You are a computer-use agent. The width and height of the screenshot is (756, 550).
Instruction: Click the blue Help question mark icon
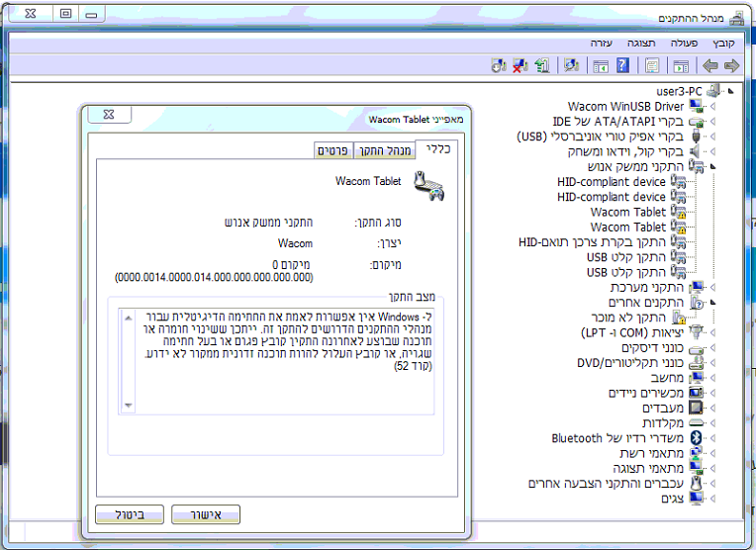coord(623,65)
